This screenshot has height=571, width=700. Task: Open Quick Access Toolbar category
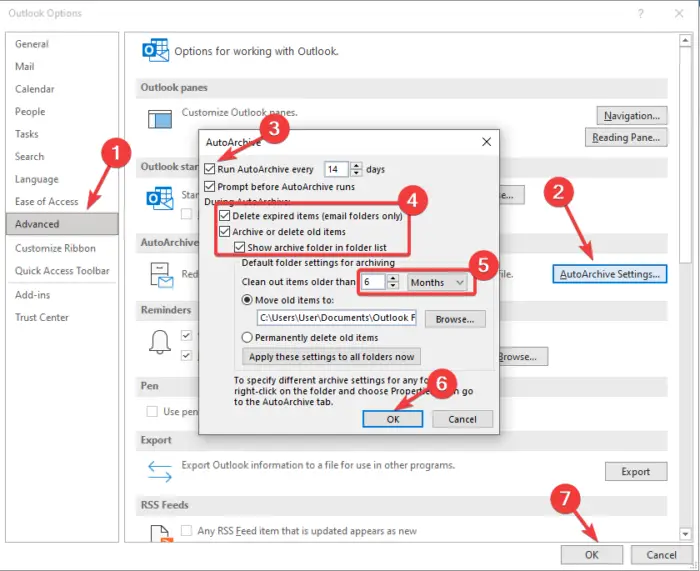(62, 271)
